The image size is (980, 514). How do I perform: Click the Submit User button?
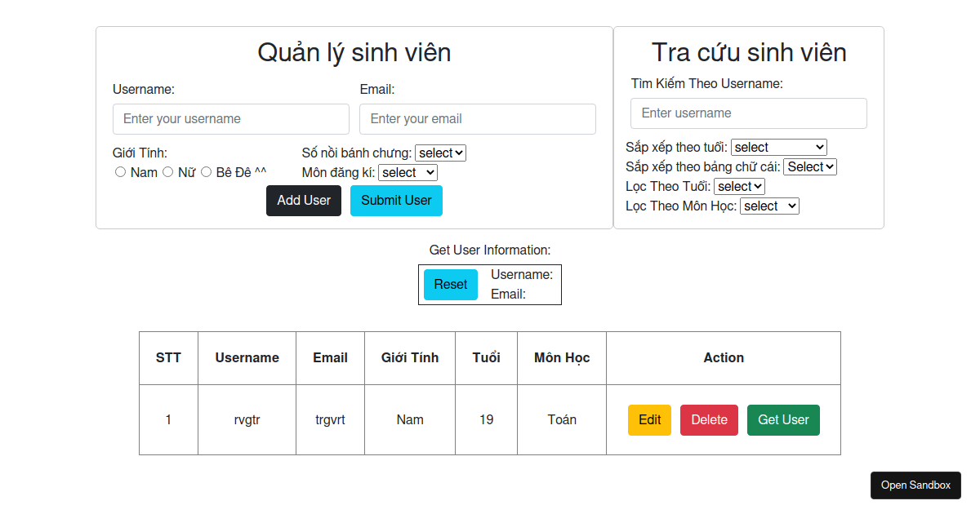[x=396, y=201]
